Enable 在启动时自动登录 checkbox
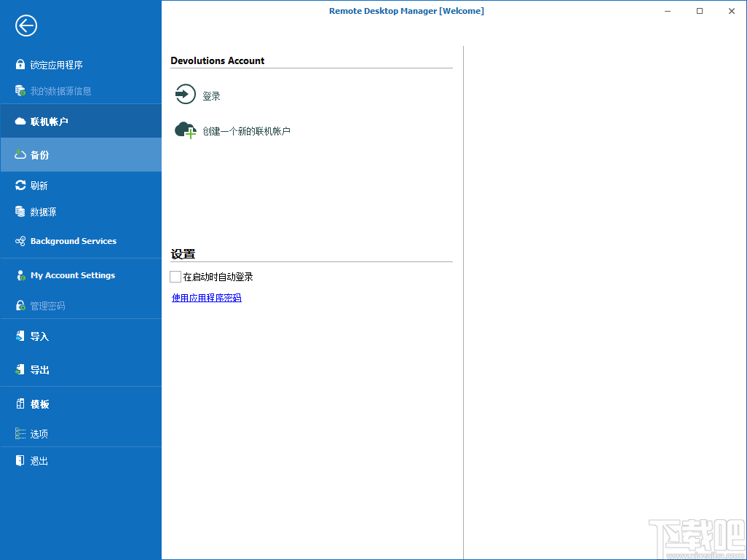The width and height of the screenshot is (747, 560). click(175, 277)
